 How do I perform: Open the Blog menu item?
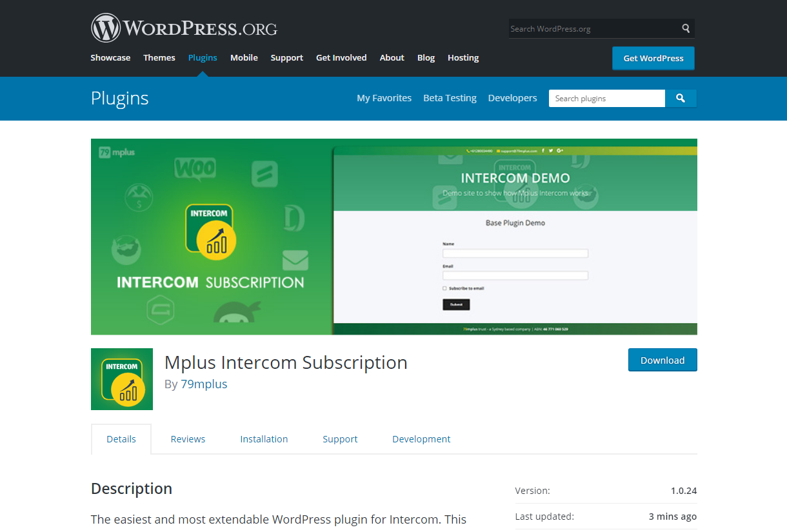(426, 57)
